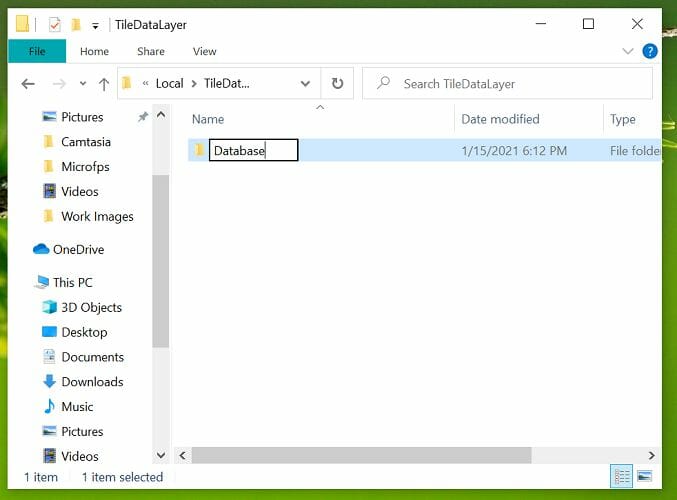Click the 3D Objects cube icon
The height and width of the screenshot is (500, 677).
(x=49, y=307)
